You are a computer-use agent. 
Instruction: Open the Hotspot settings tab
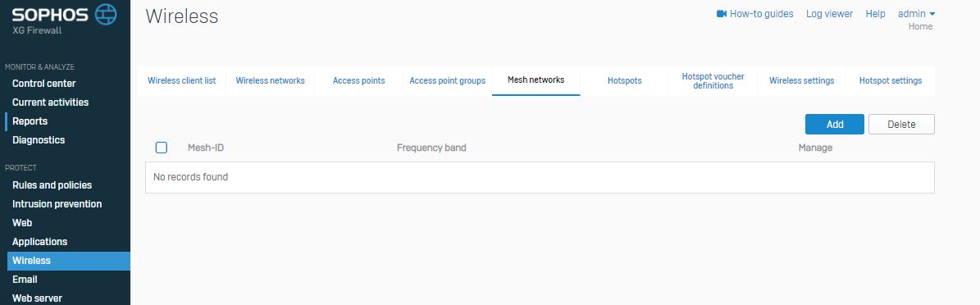(890, 80)
